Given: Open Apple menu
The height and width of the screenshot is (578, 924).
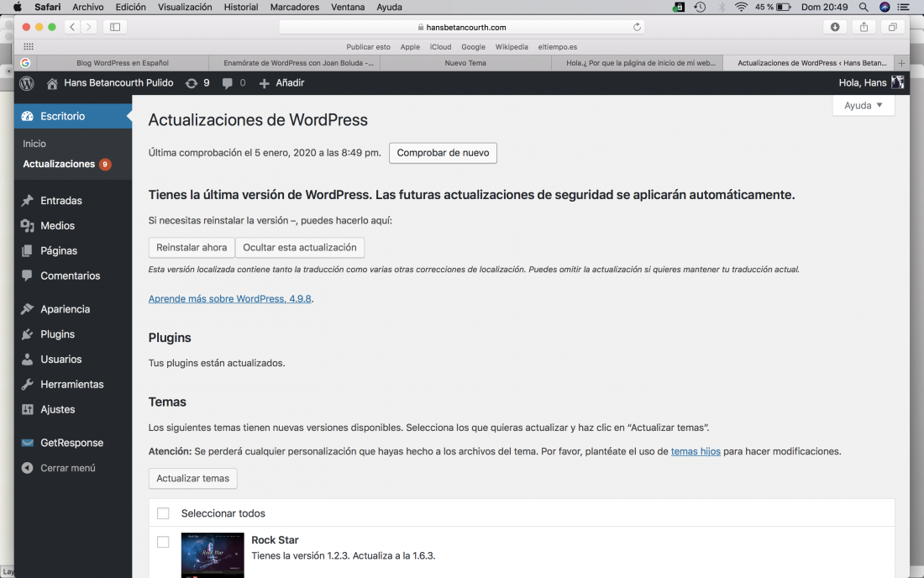Looking at the screenshot, I should click(x=18, y=7).
